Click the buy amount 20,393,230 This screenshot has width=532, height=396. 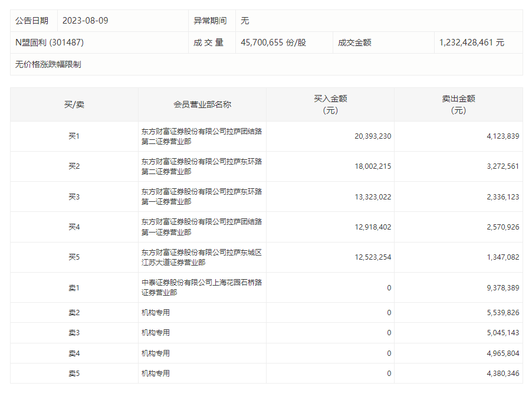pyautogui.click(x=373, y=136)
